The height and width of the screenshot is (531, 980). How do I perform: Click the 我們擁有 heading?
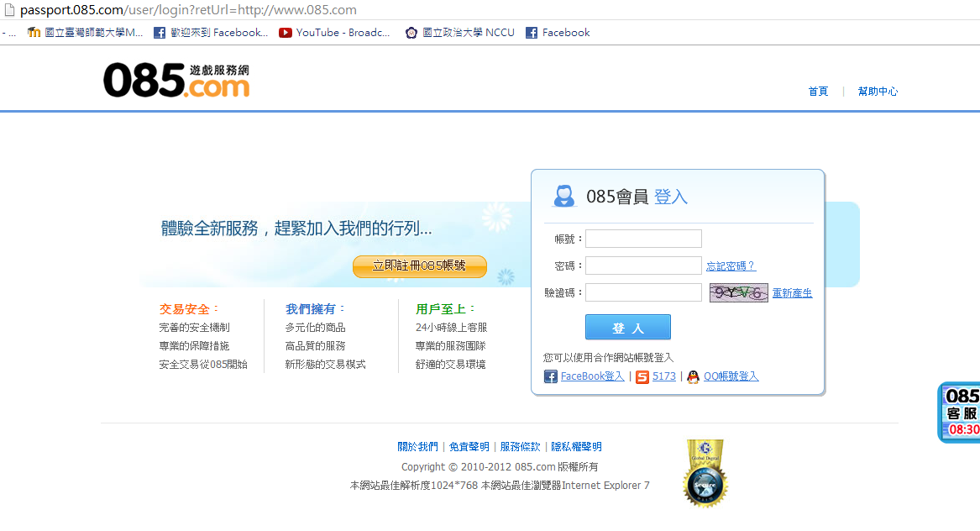coord(314,309)
